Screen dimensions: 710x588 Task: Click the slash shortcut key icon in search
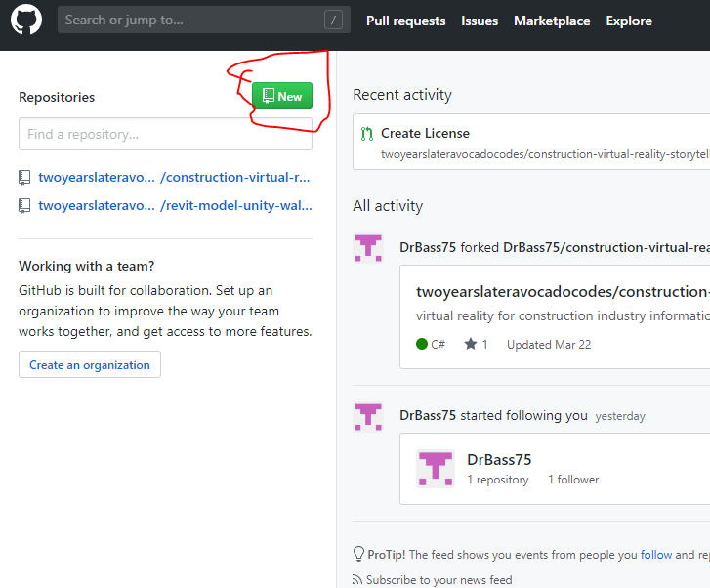coord(333,20)
